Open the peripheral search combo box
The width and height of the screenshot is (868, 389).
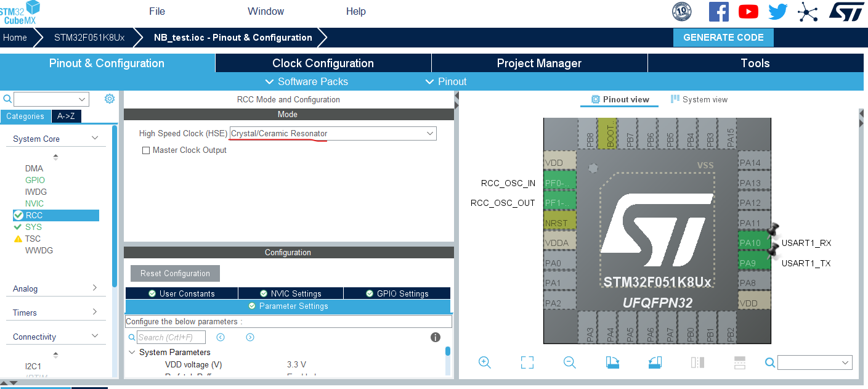coord(51,99)
